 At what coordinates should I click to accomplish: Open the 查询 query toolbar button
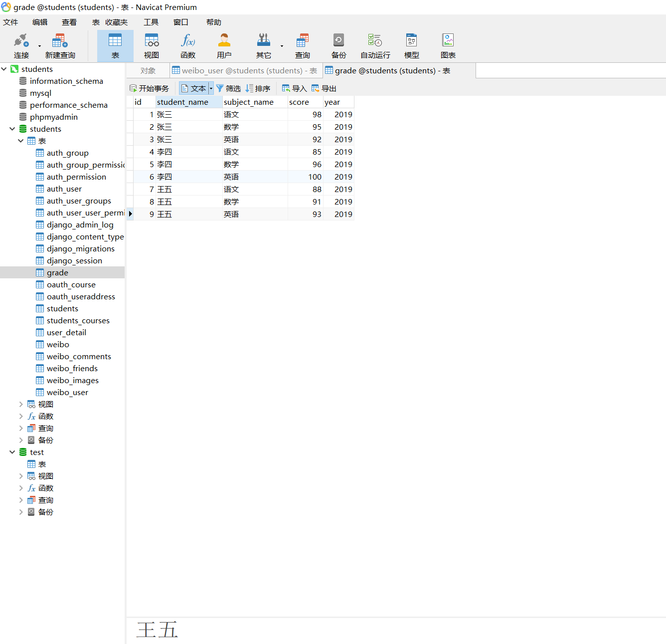coord(303,46)
